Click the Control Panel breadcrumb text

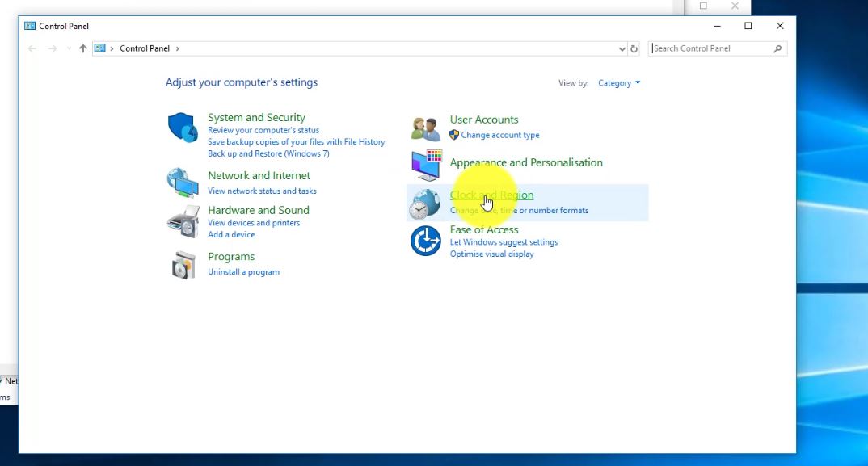145,48
